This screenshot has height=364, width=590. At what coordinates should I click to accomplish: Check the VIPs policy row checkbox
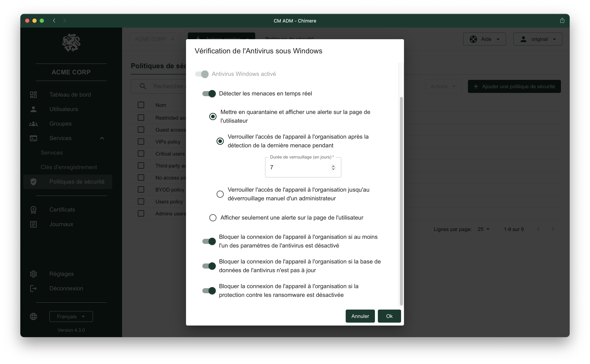pos(141,142)
